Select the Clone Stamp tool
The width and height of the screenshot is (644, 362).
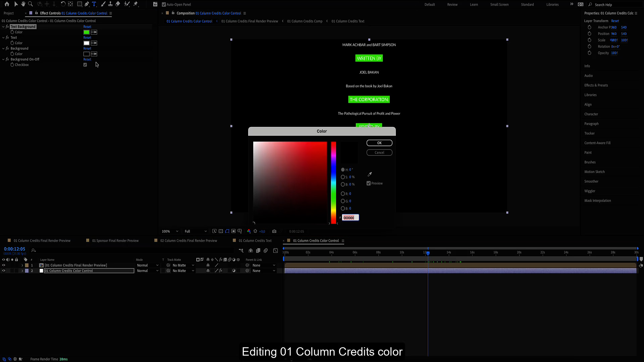[x=110, y=4]
